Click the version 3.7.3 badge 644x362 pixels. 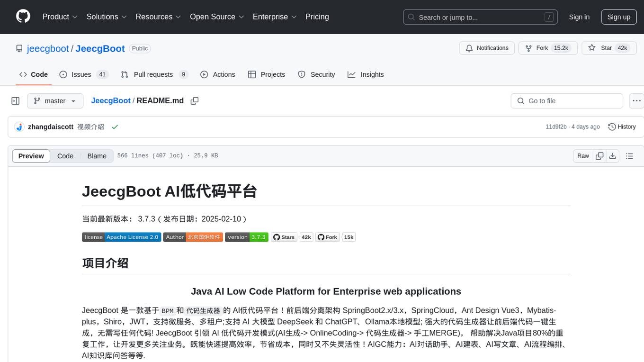(x=247, y=237)
